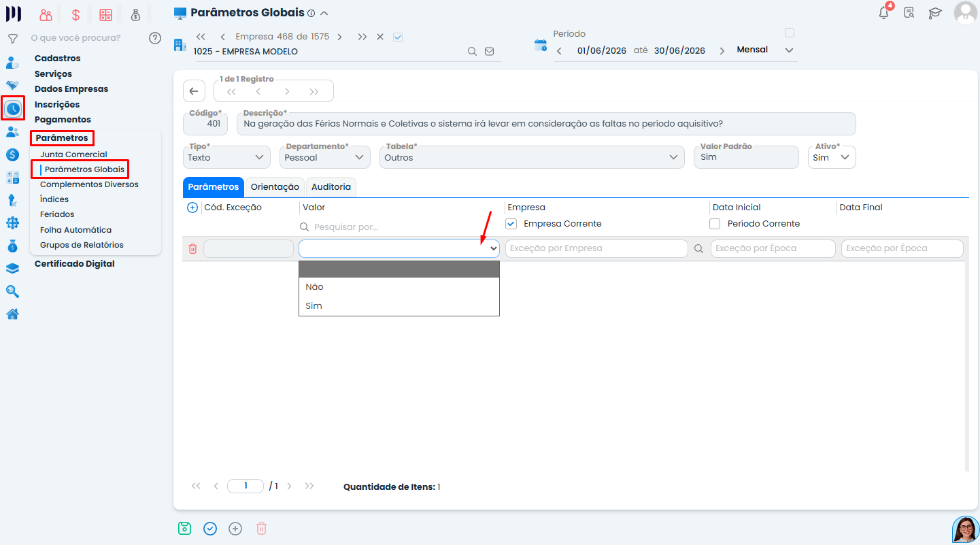980x545 pixels.
Task: Open the calculator module icon in top bar
Action: (105, 14)
